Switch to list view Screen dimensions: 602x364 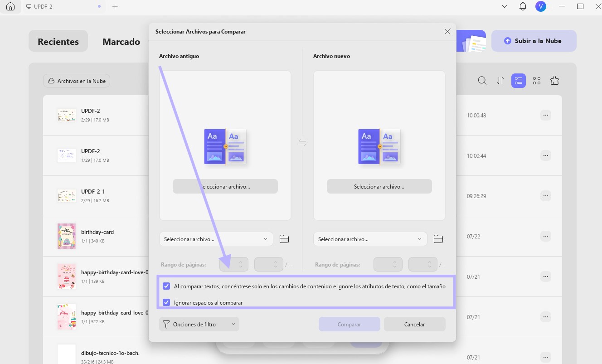(x=519, y=81)
